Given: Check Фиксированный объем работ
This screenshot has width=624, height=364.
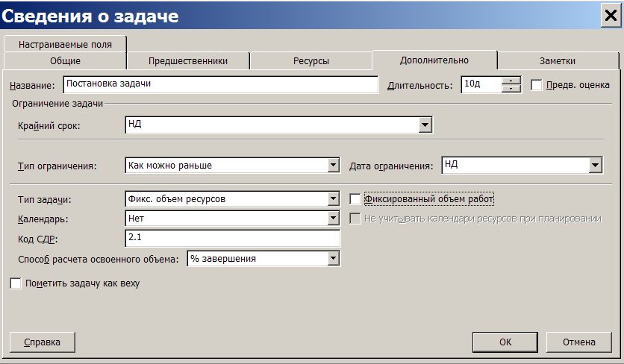Looking at the screenshot, I should pyautogui.click(x=355, y=199).
